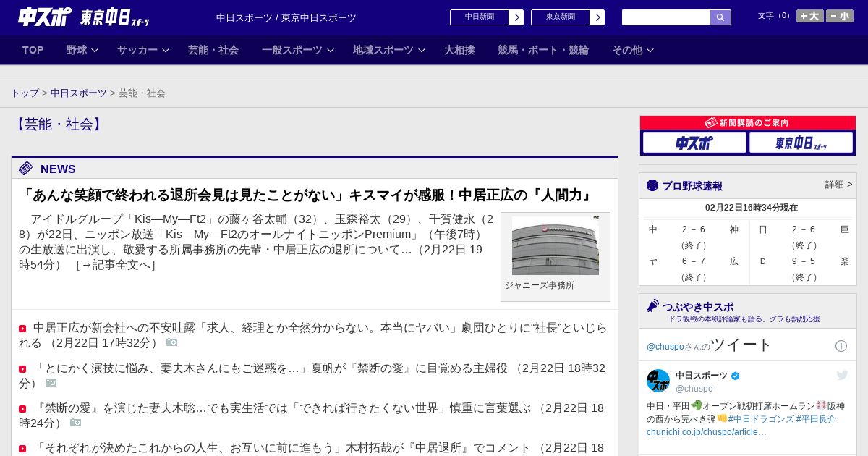Expand the 一般スポーツ menu dropdown
The width and height of the screenshot is (868, 456).
(298, 50)
